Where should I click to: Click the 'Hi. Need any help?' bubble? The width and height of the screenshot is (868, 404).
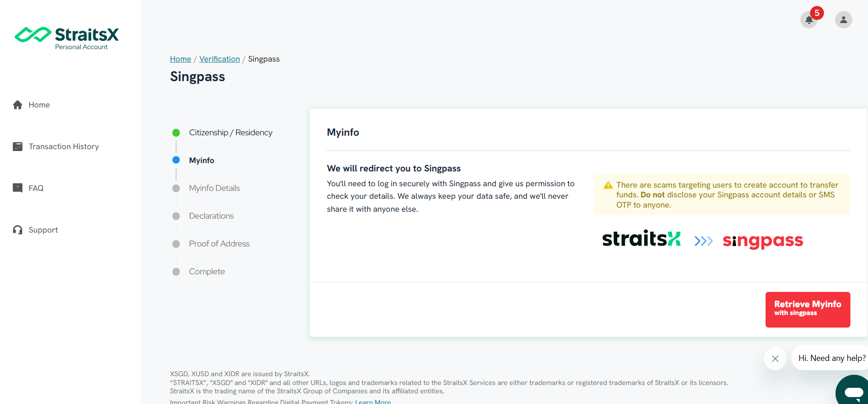[x=831, y=358]
